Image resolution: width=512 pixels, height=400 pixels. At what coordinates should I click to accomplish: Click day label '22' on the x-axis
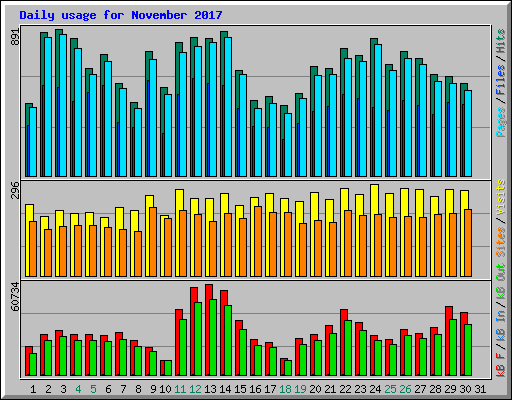(x=345, y=389)
